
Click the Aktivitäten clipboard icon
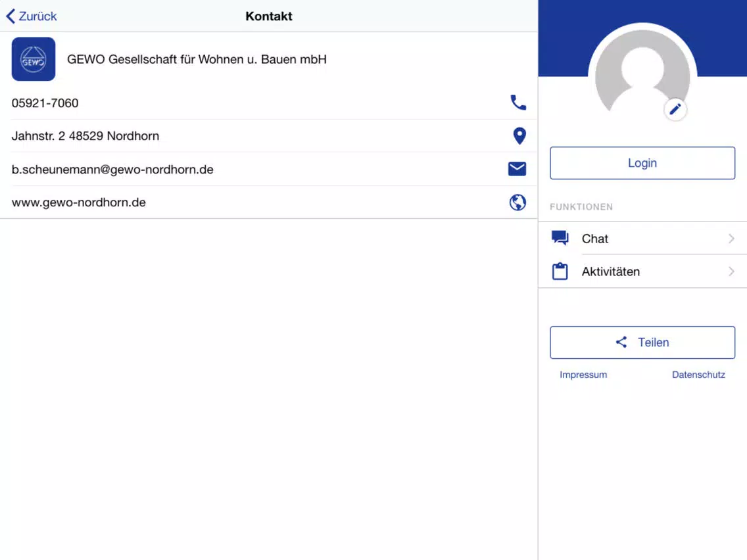point(560,271)
